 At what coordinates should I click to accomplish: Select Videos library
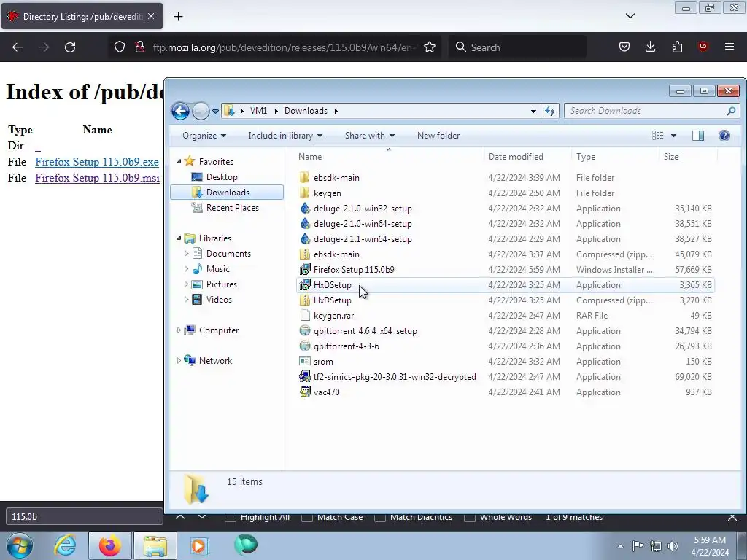pos(219,300)
